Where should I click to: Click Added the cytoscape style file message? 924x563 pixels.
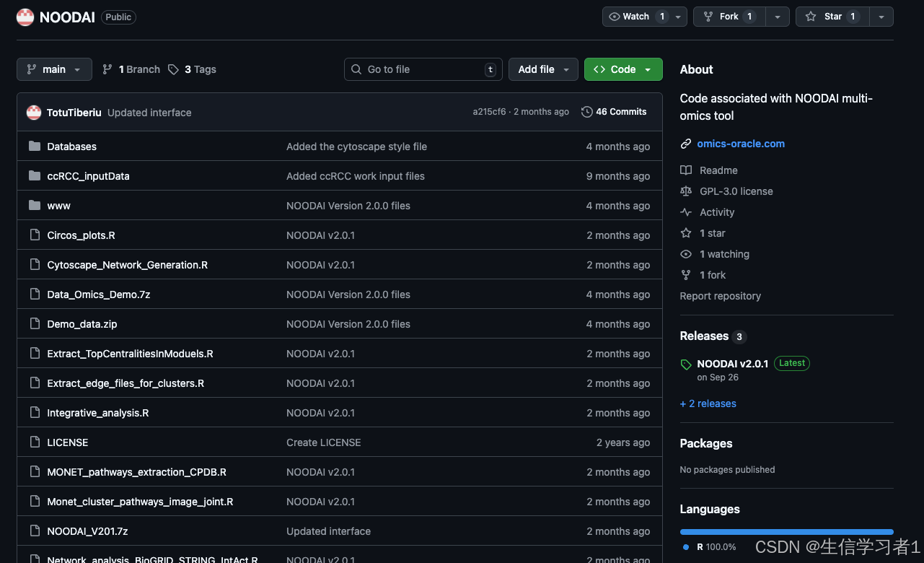pyautogui.click(x=356, y=147)
